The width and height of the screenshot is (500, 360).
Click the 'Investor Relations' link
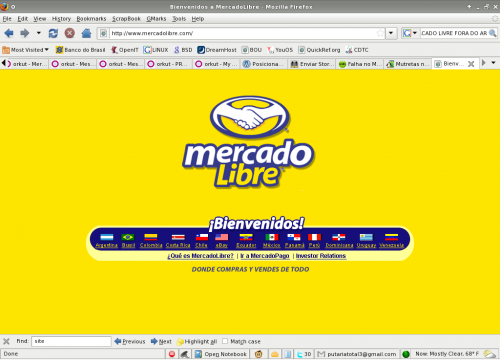(x=321, y=256)
